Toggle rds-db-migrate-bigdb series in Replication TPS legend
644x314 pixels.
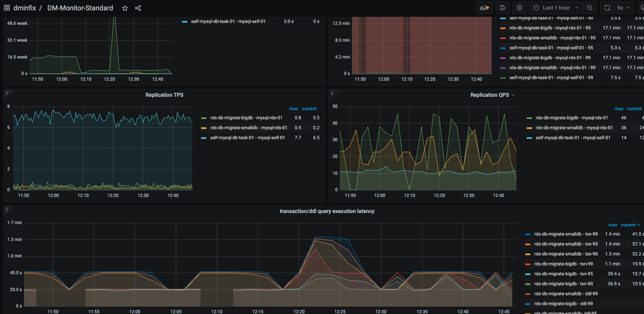(246, 118)
